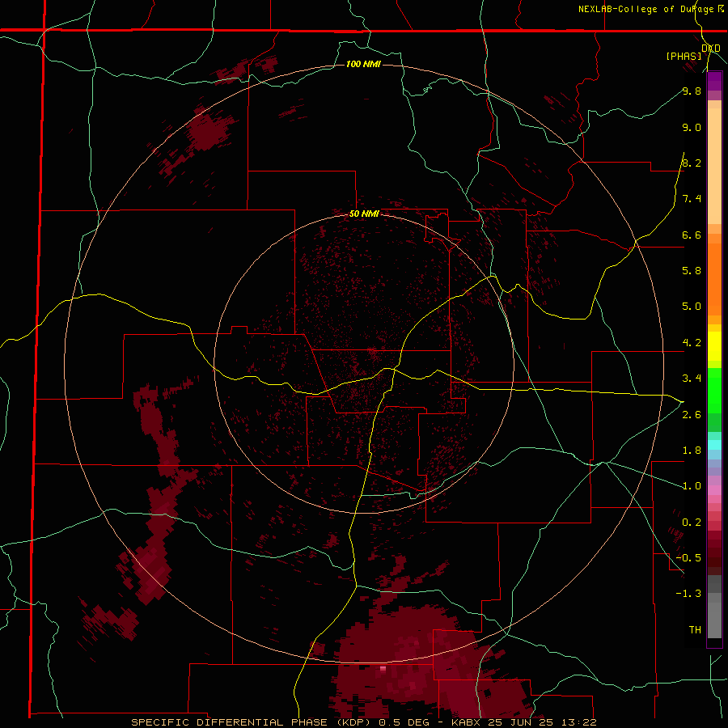The height and width of the screenshot is (728, 728).
Task: Select the -0.5 scale value
Action: (x=688, y=558)
